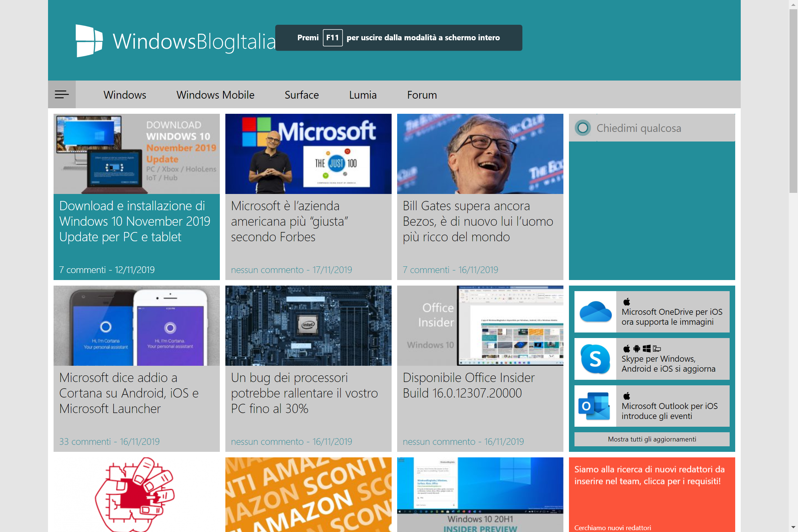Click the WindowsBlogItalia site title
This screenshot has height=532, width=798.
tap(194, 41)
